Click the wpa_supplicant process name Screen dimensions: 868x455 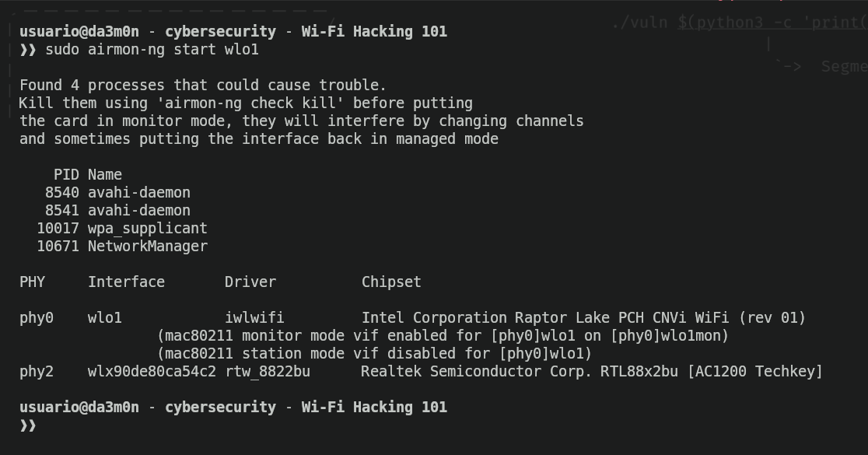pyautogui.click(x=147, y=228)
